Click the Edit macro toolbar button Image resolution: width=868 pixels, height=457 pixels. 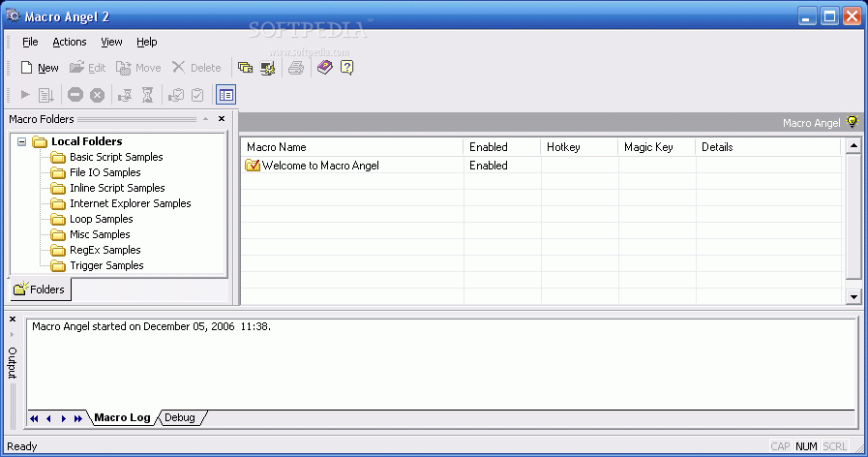click(x=87, y=68)
